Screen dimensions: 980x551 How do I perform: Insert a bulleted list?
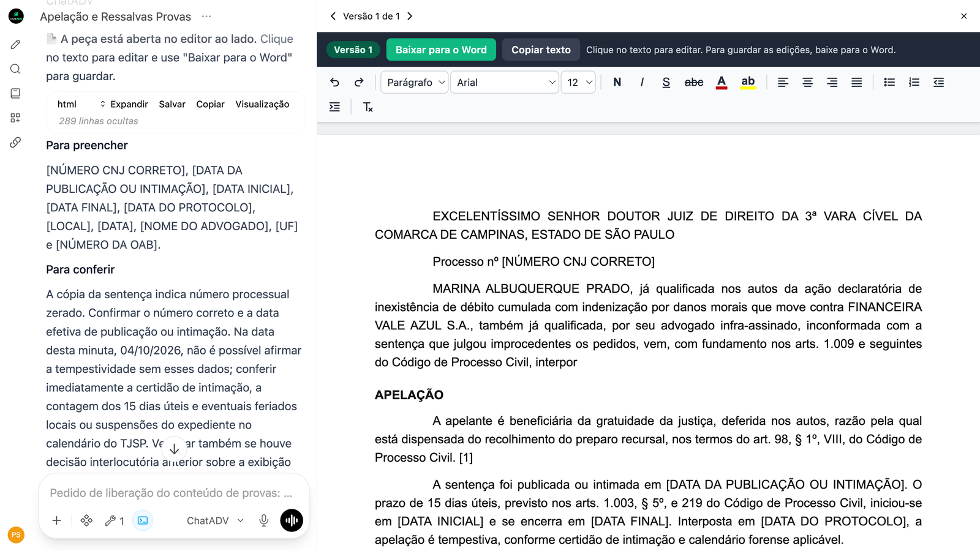(x=889, y=82)
